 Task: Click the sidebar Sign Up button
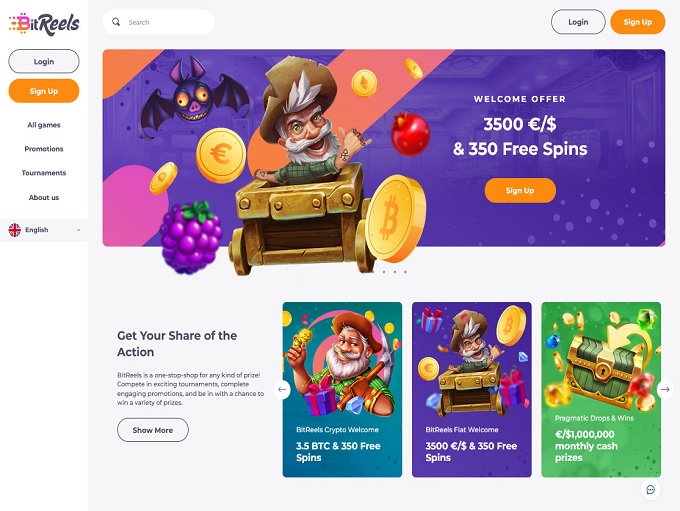pyautogui.click(x=44, y=91)
